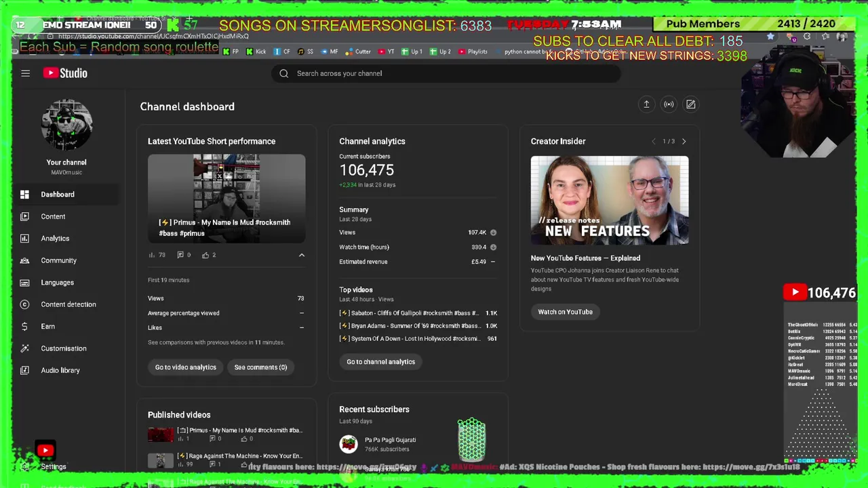Click the upload videos arrow icon

[x=646, y=104]
